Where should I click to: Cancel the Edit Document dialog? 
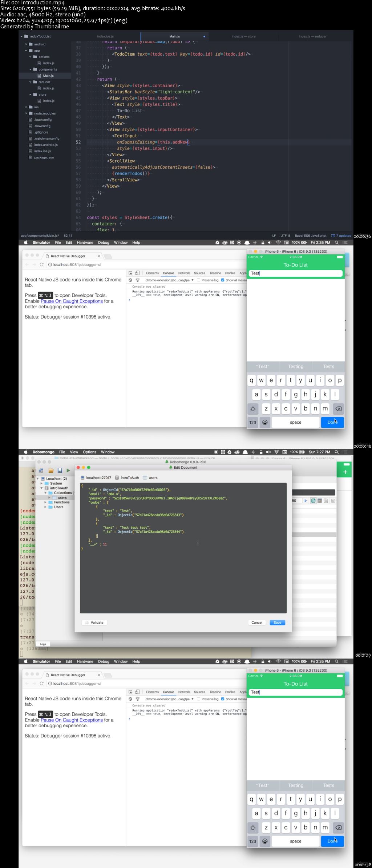(257, 623)
